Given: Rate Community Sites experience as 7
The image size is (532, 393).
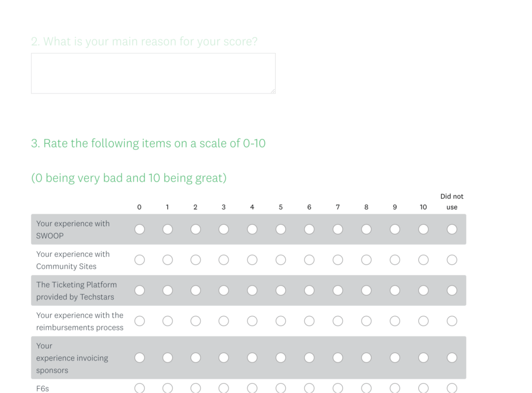Looking at the screenshot, I should pyautogui.click(x=338, y=260).
